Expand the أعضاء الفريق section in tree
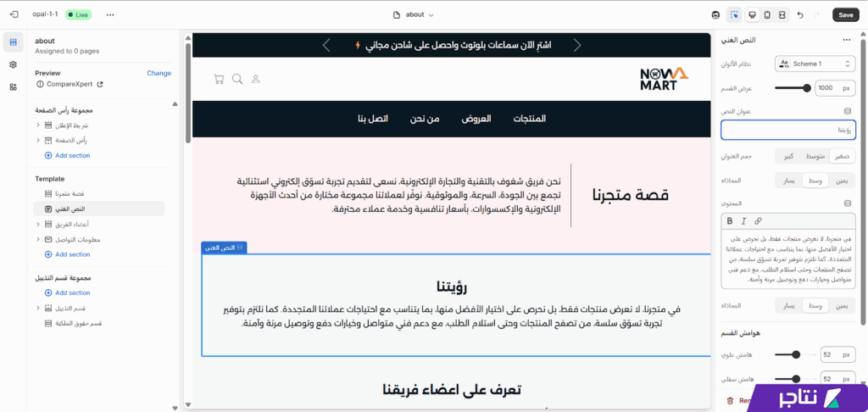The height and width of the screenshot is (412, 868). [x=38, y=224]
